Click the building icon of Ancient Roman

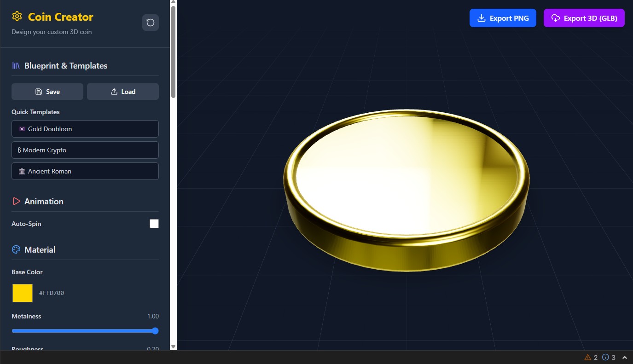[22, 171]
